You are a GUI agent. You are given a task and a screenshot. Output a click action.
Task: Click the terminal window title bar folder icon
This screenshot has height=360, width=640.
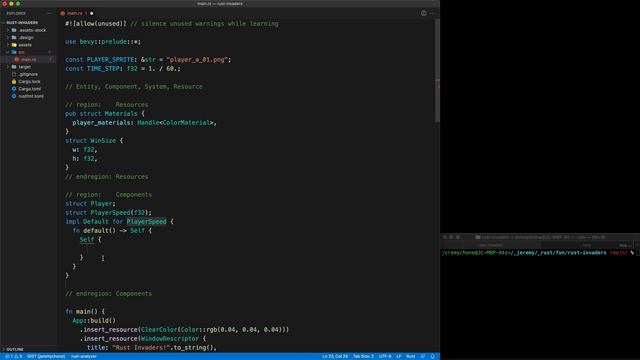point(478,237)
